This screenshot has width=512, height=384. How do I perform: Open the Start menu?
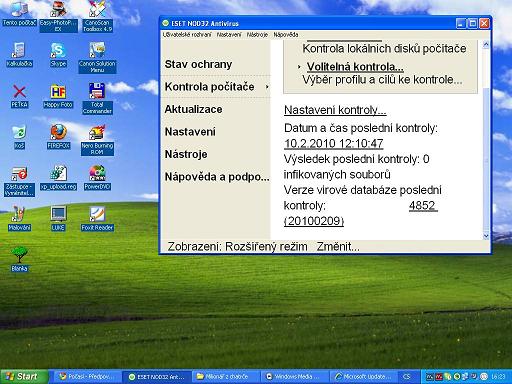click(24, 376)
